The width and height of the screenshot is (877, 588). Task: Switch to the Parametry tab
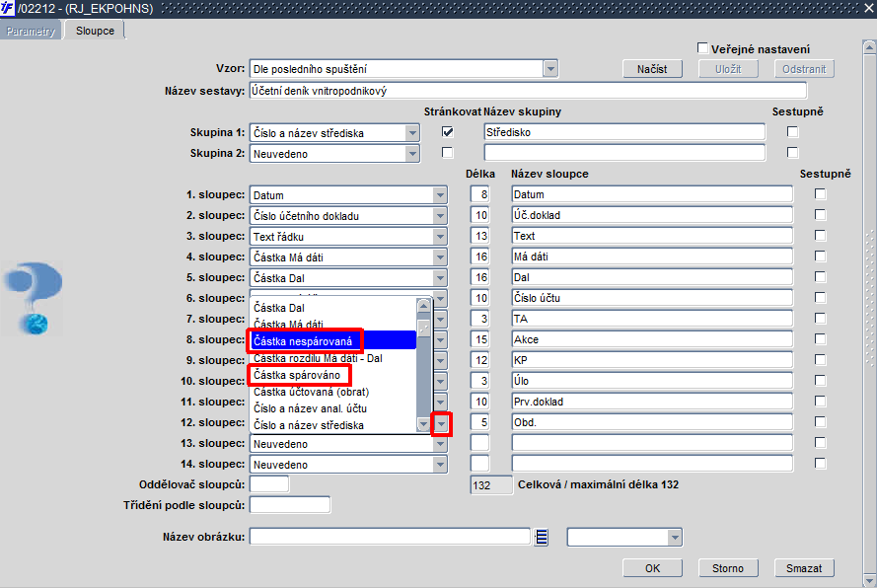tap(31, 31)
